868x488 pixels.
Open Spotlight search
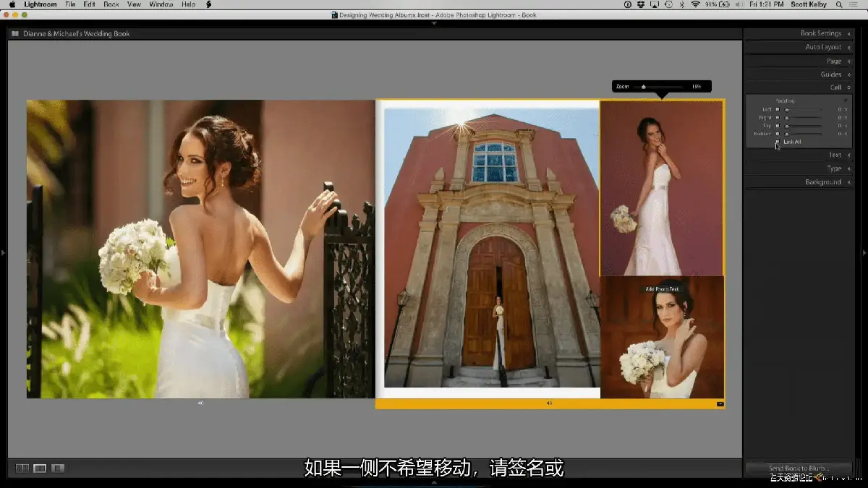[x=839, y=4]
